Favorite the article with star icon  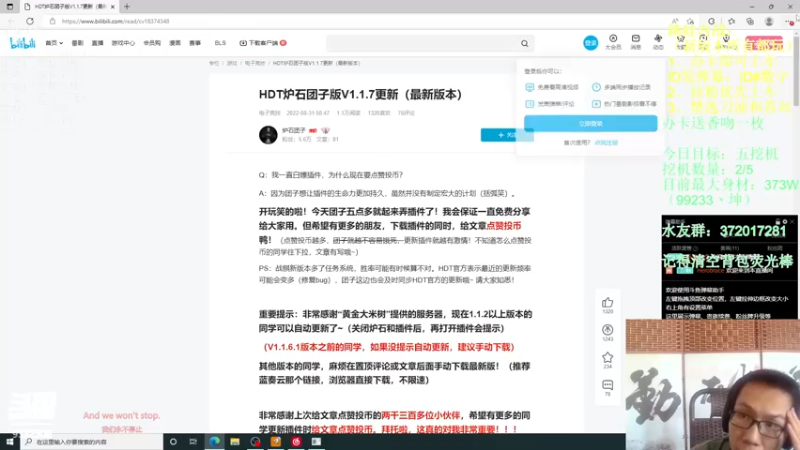(x=607, y=357)
